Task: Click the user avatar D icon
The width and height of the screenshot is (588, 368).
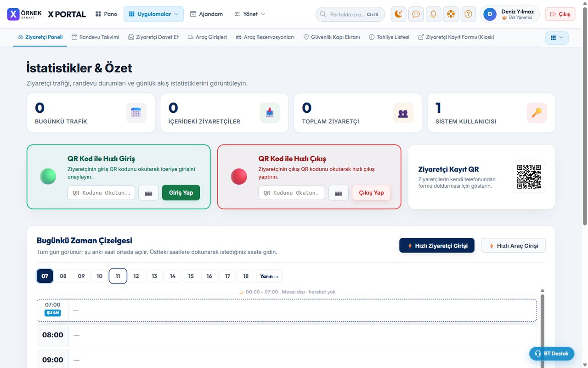Action: click(490, 14)
